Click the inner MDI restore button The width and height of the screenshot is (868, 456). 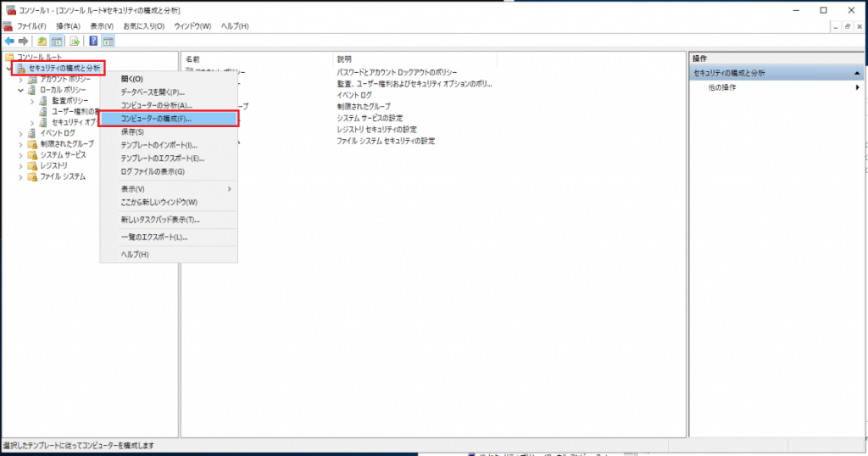[848, 26]
